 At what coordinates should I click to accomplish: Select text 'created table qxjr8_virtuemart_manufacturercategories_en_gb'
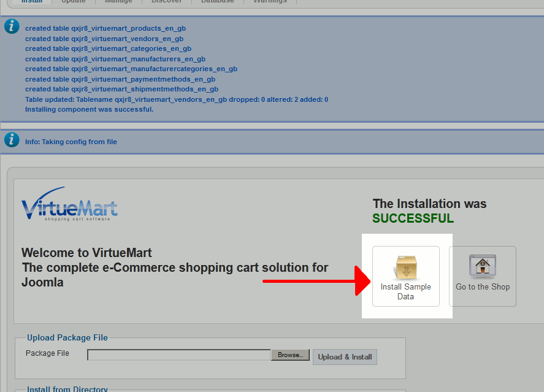click(x=131, y=69)
